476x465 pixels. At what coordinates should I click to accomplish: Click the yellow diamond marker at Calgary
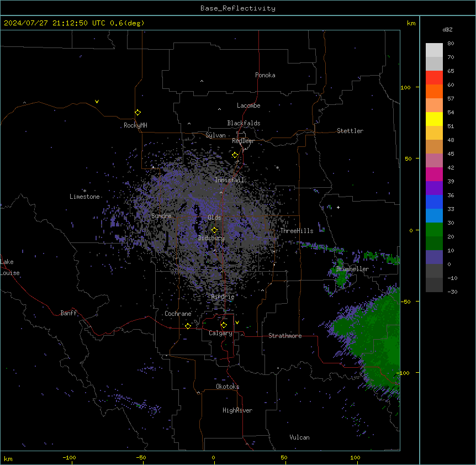(x=224, y=325)
